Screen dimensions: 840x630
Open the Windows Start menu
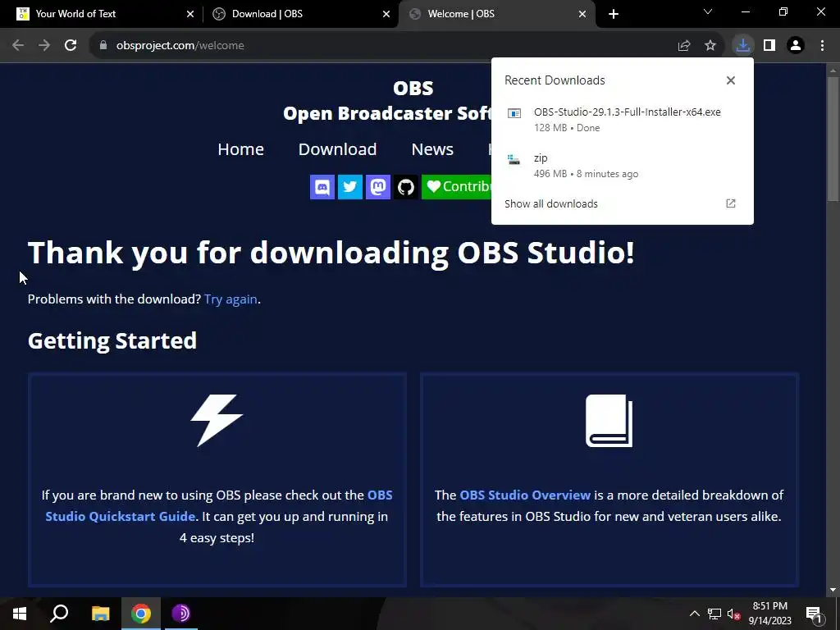pos(20,614)
